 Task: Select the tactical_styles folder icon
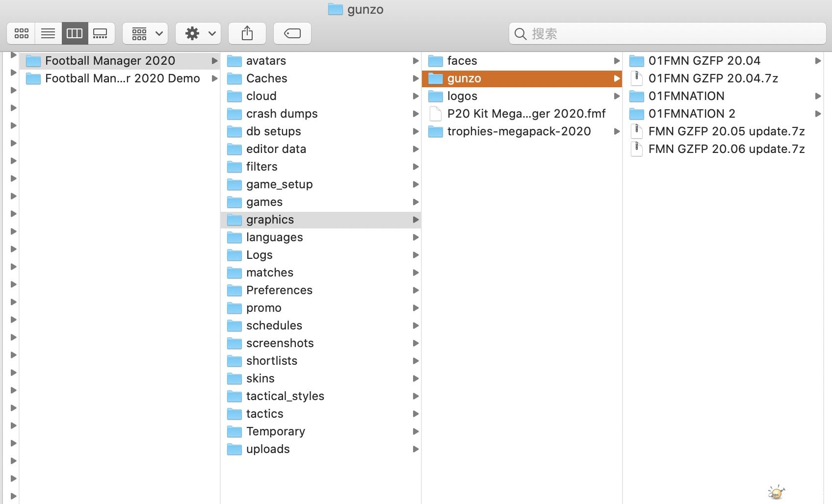[234, 396]
